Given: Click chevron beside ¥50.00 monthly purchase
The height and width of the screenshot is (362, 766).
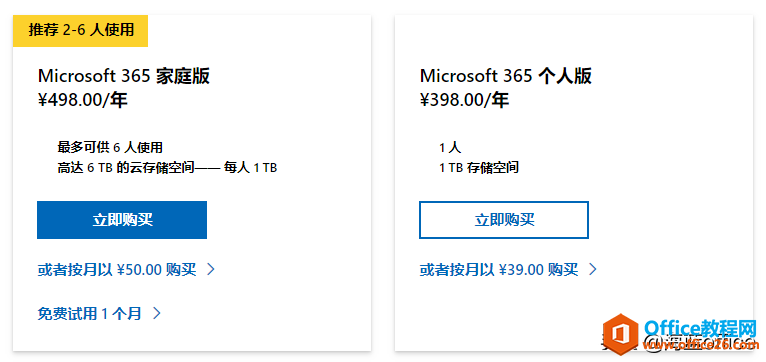Looking at the screenshot, I should [x=211, y=269].
